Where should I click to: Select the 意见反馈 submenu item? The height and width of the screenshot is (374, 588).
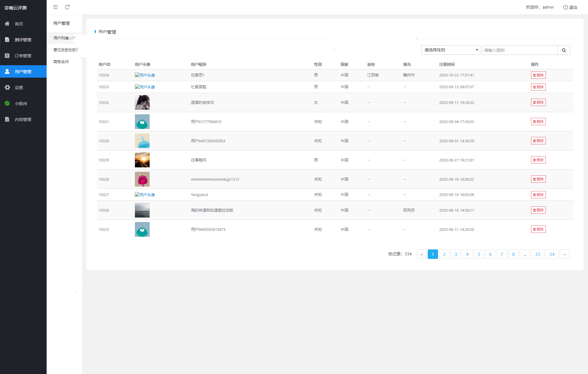click(x=65, y=50)
